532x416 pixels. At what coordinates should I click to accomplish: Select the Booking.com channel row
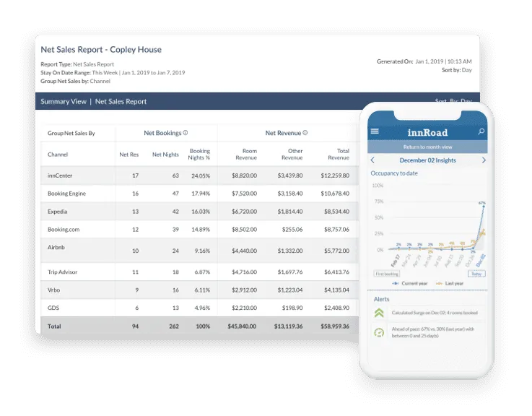199,230
